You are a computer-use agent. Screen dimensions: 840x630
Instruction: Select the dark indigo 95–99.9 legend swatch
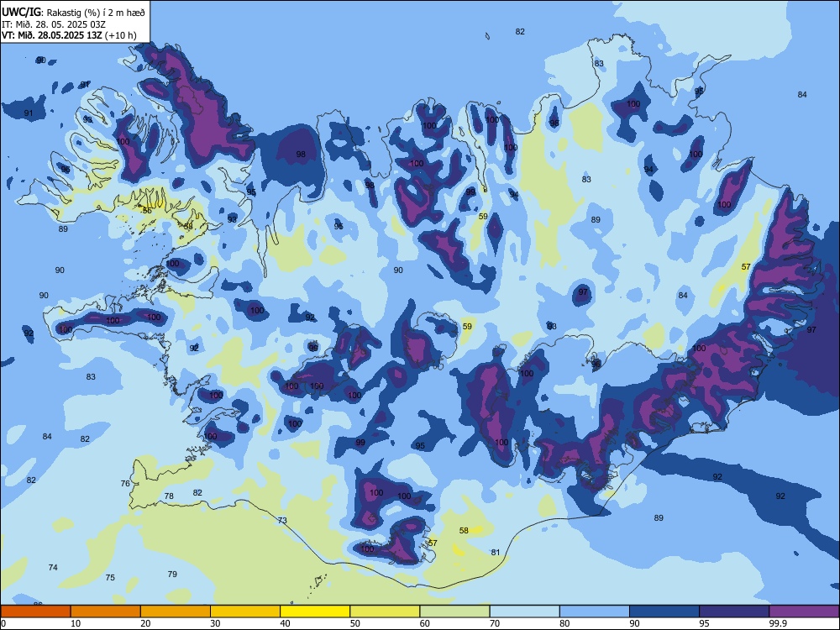[734, 612]
